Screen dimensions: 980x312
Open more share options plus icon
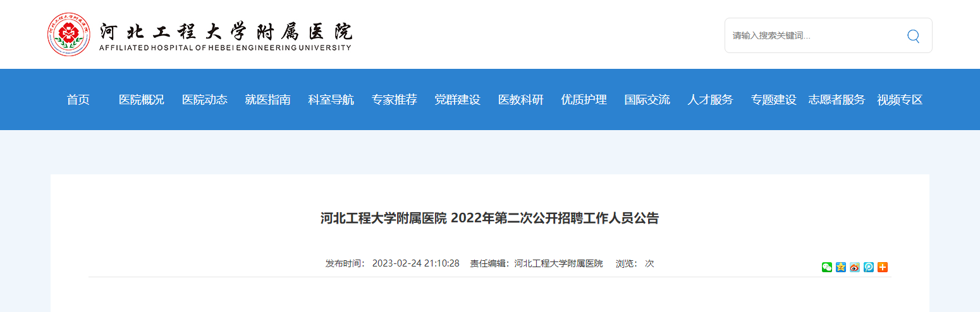883,267
